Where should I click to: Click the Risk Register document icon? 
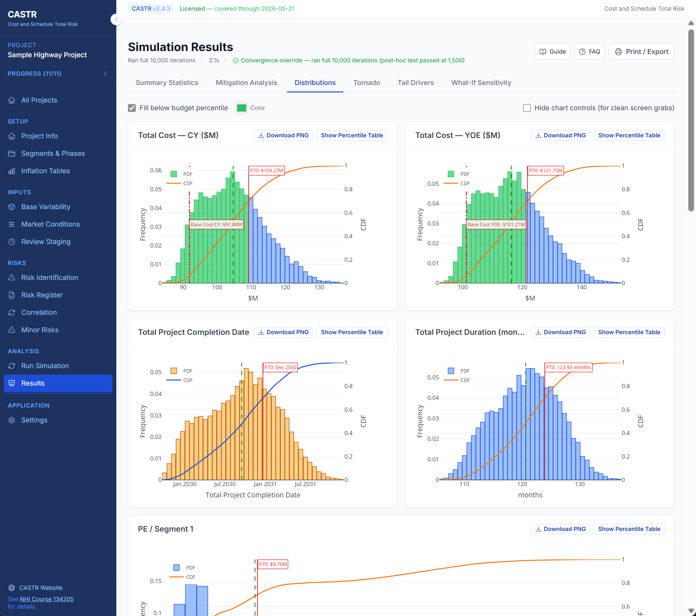(12, 295)
